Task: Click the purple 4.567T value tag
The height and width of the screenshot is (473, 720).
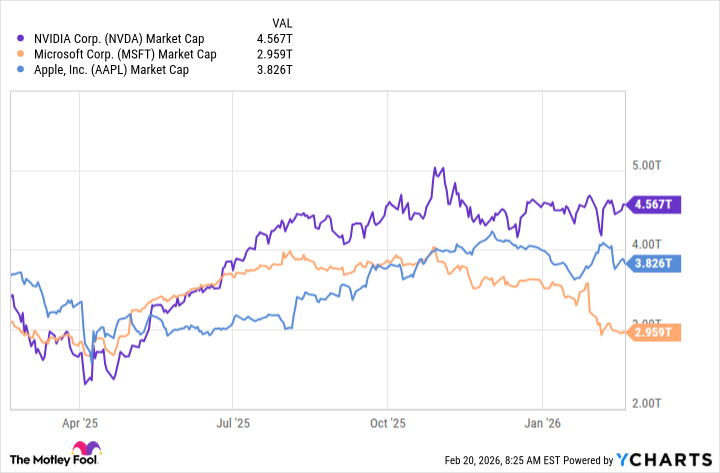Action: tap(653, 205)
